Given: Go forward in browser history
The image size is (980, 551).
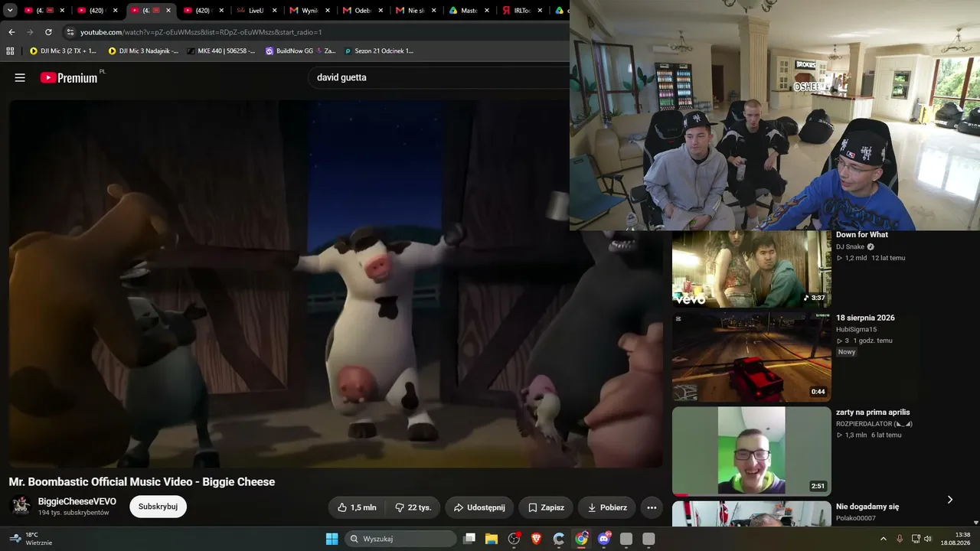Looking at the screenshot, I should click(30, 32).
